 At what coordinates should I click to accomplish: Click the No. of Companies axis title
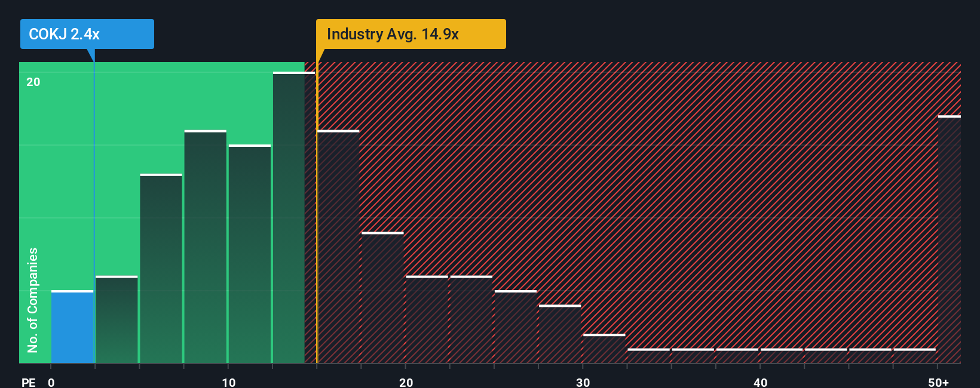point(33,300)
